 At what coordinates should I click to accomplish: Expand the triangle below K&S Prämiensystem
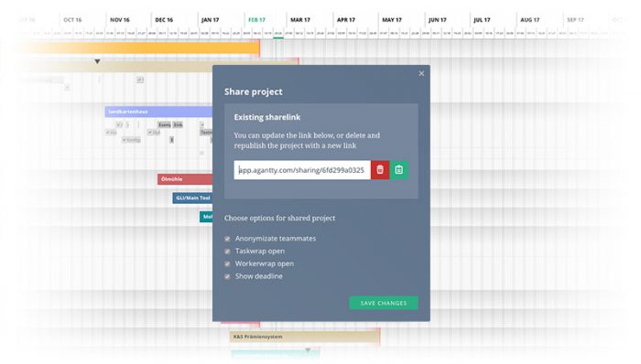click(x=308, y=350)
